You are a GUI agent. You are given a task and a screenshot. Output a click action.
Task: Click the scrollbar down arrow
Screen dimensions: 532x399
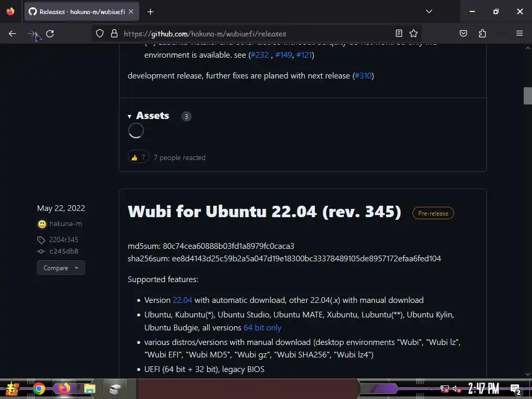[528, 375]
